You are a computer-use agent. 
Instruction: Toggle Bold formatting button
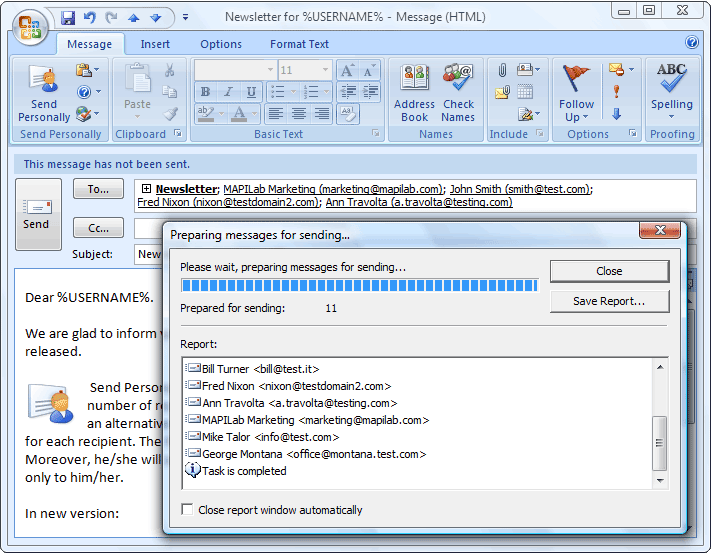point(205,92)
